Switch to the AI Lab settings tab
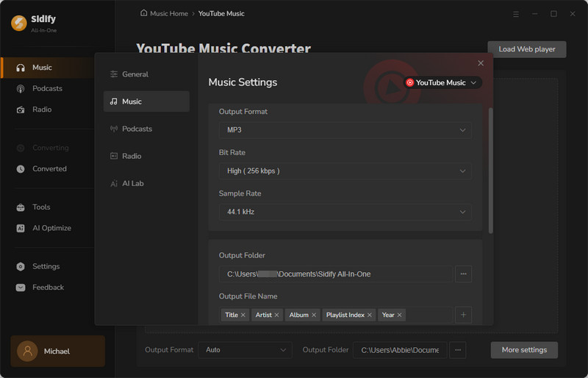 (146, 184)
